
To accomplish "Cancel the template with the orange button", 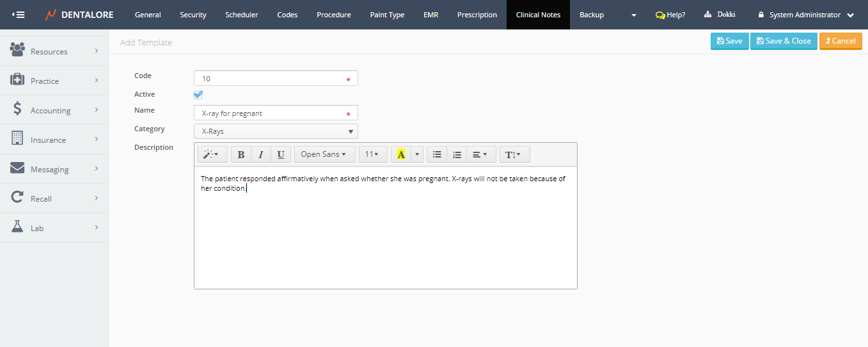I will [x=840, y=41].
